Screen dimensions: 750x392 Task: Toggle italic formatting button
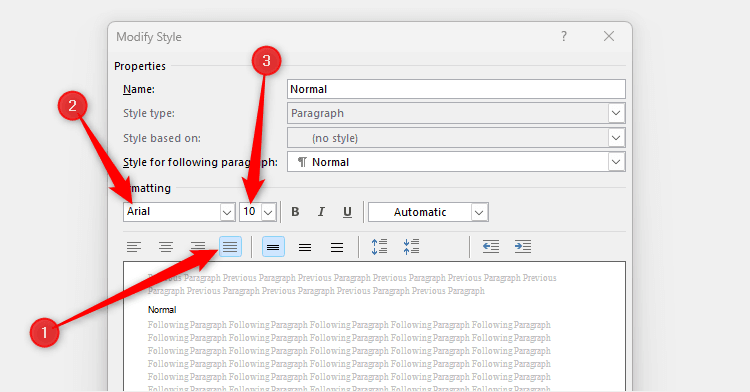tap(321, 212)
